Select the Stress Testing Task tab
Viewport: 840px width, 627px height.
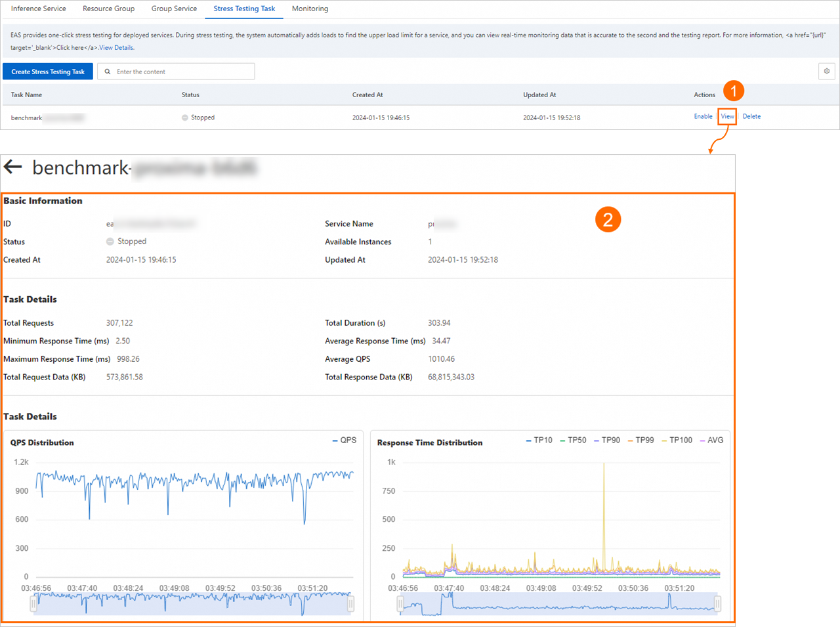click(244, 9)
